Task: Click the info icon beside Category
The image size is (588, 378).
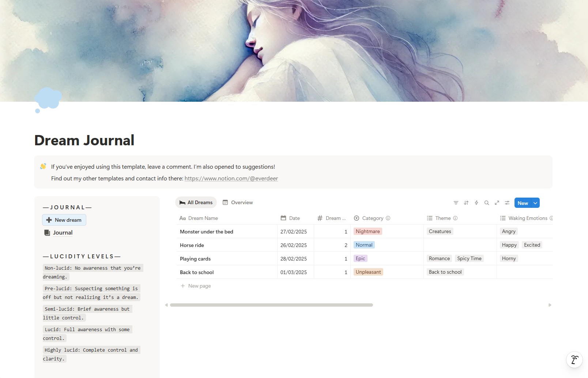Action: tap(388, 218)
